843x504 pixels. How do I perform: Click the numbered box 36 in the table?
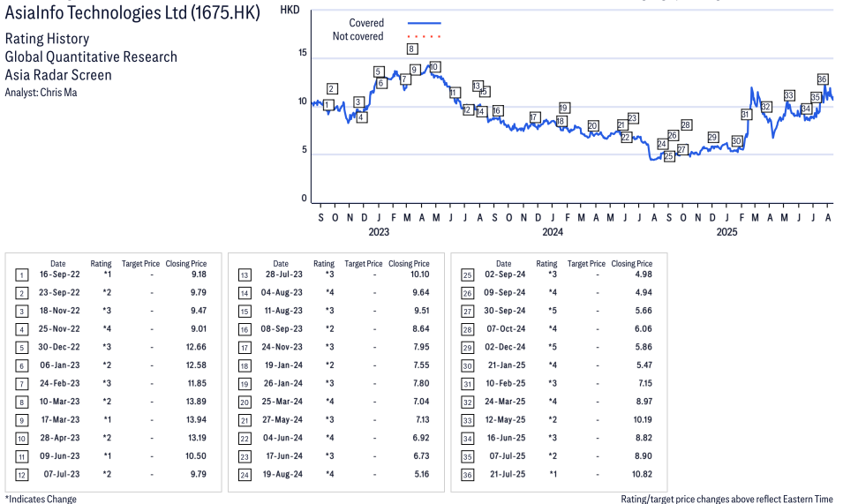point(467,475)
